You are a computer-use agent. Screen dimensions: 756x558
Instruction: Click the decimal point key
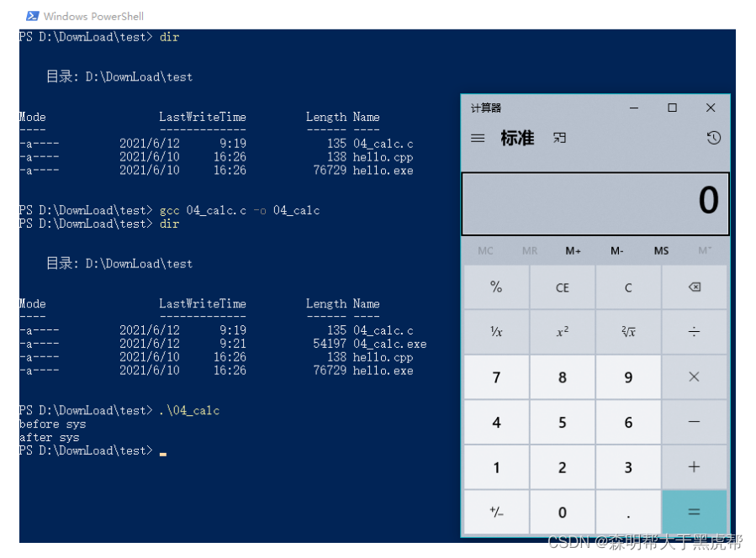(x=628, y=512)
